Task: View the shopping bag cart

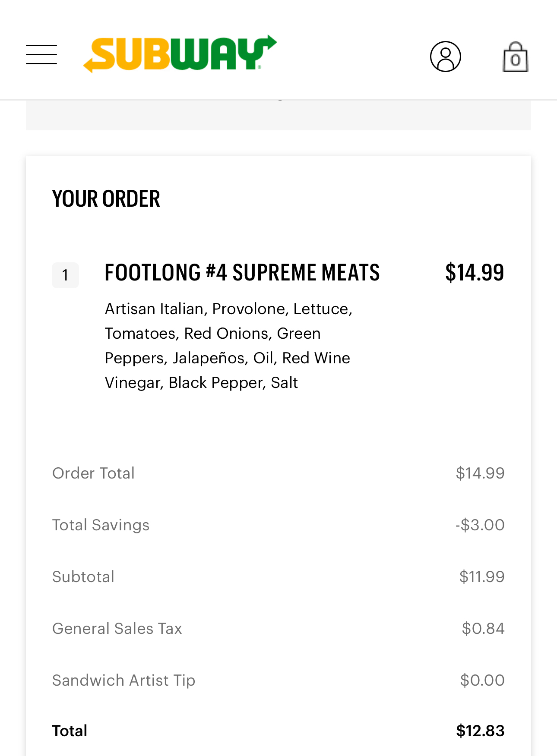Action: point(515,57)
